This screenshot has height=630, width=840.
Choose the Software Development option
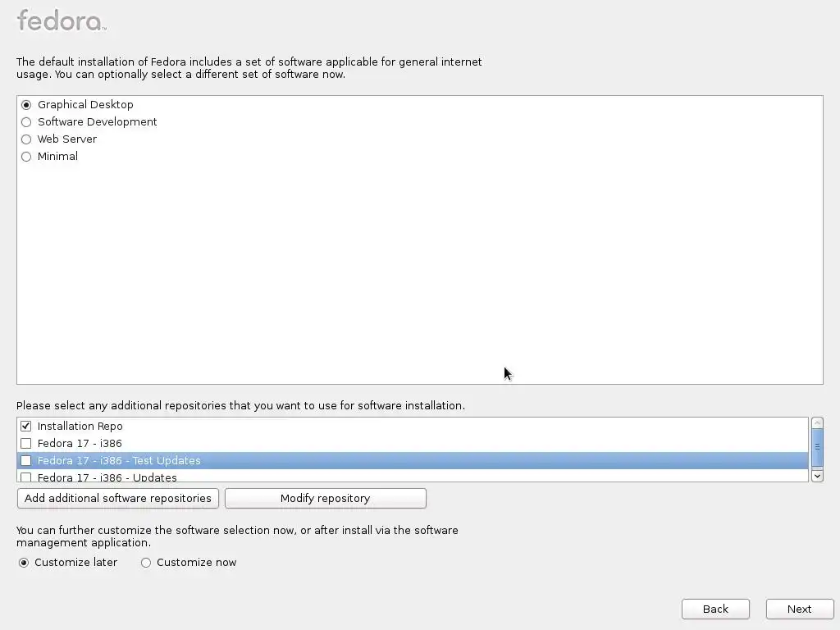tap(26, 122)
